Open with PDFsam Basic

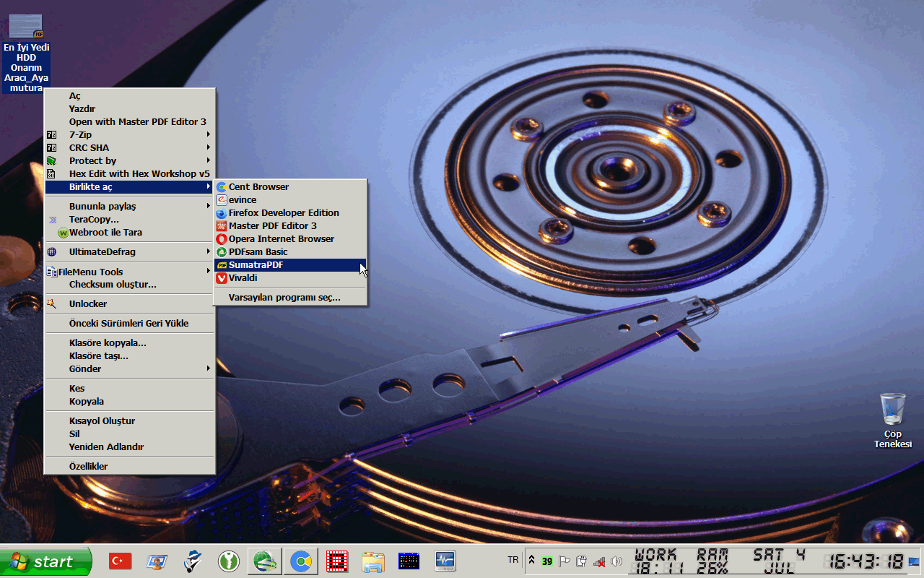point(290,251)
